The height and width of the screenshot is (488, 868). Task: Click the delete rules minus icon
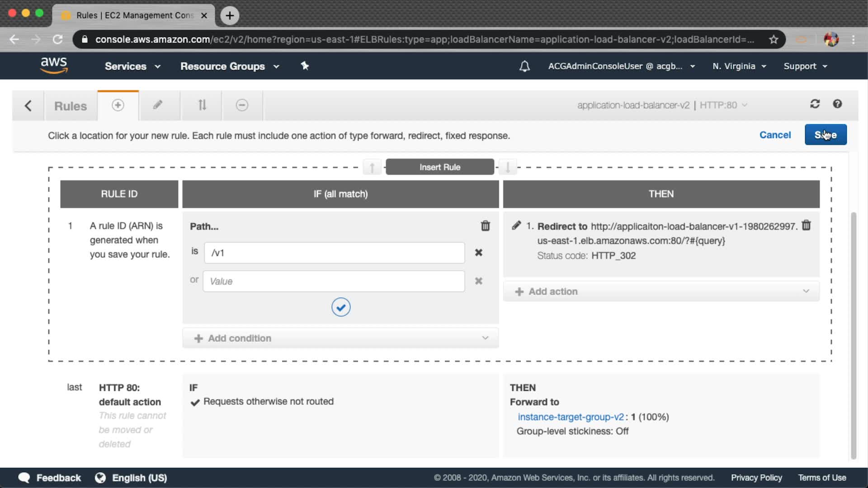242,105
